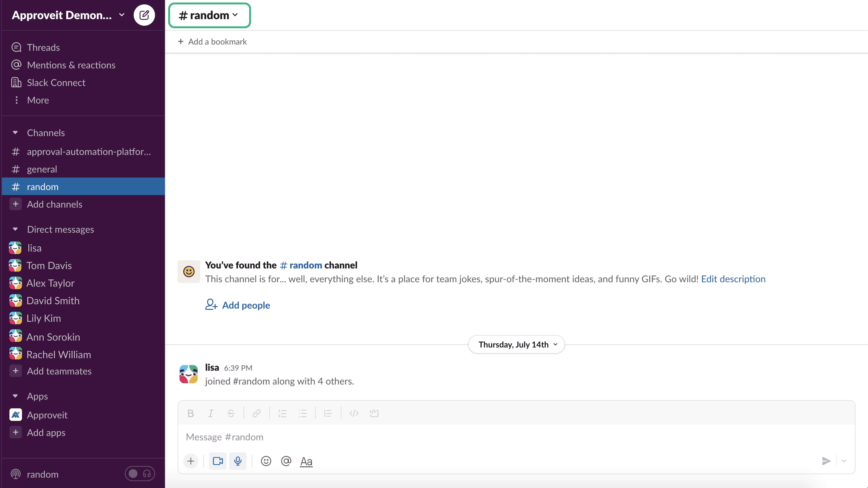The image size is (868, 488).
Task: Click the send message arrow
Action: 826,461
